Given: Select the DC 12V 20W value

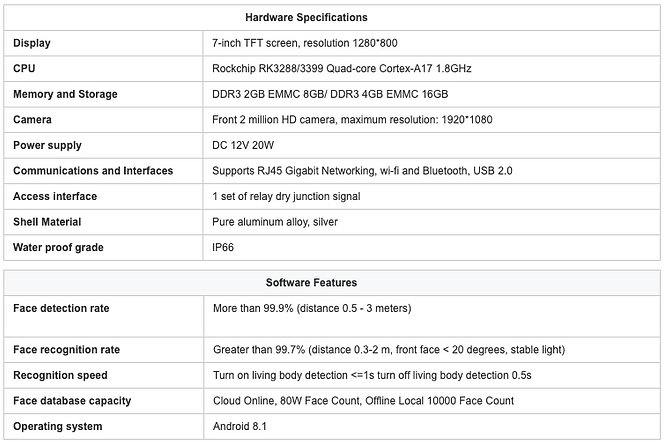Looking at the screenshot, I should [244, 145].
